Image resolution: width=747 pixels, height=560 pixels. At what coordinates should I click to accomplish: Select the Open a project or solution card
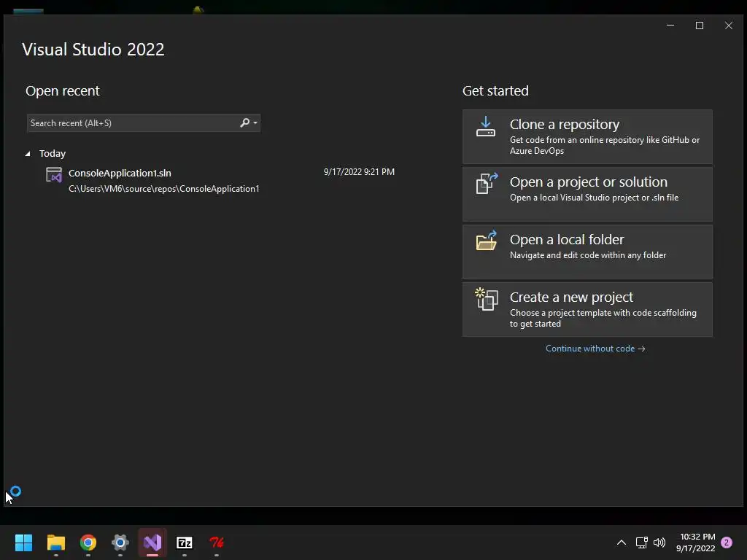[x=587, y=194]
